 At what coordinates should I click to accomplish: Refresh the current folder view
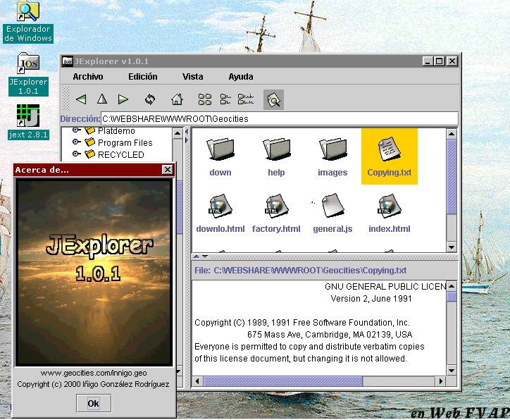click(x=150, y=99)
